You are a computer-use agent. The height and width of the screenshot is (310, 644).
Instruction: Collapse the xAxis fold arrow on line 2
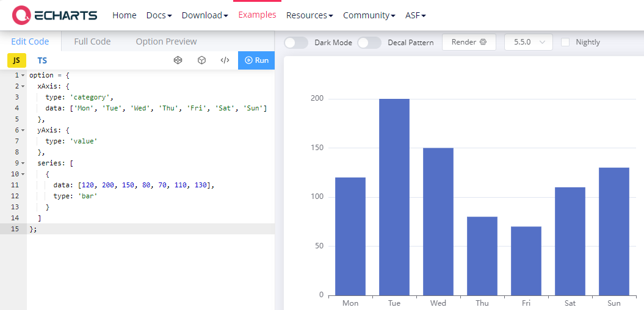click(x=23, y=87)
